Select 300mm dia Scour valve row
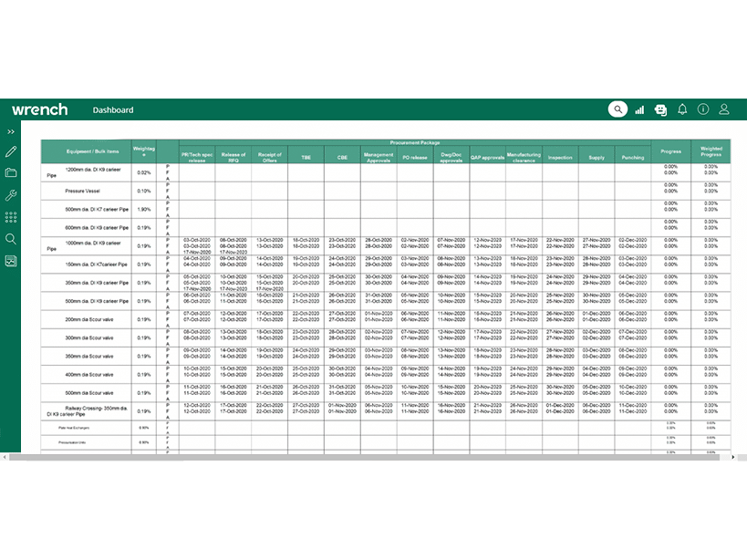The image size is (747, 560). pyautogui.click(x=386, y=338)
